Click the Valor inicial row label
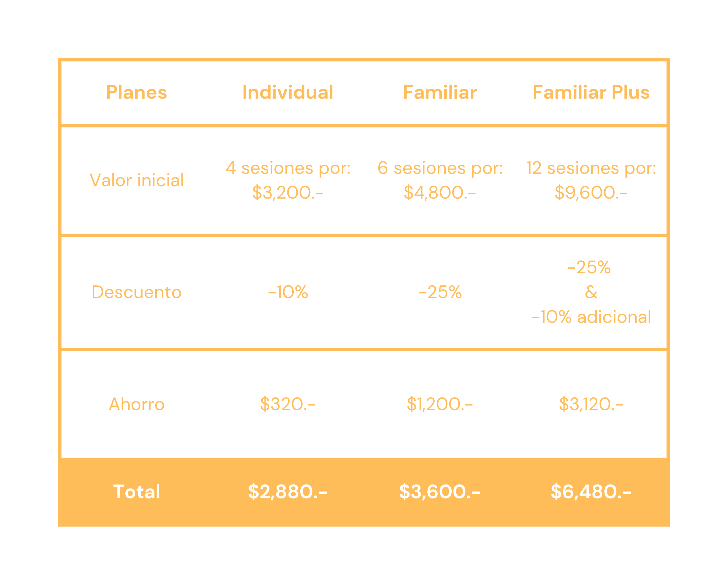The image size is (728, 582). (x=136, y=180)
